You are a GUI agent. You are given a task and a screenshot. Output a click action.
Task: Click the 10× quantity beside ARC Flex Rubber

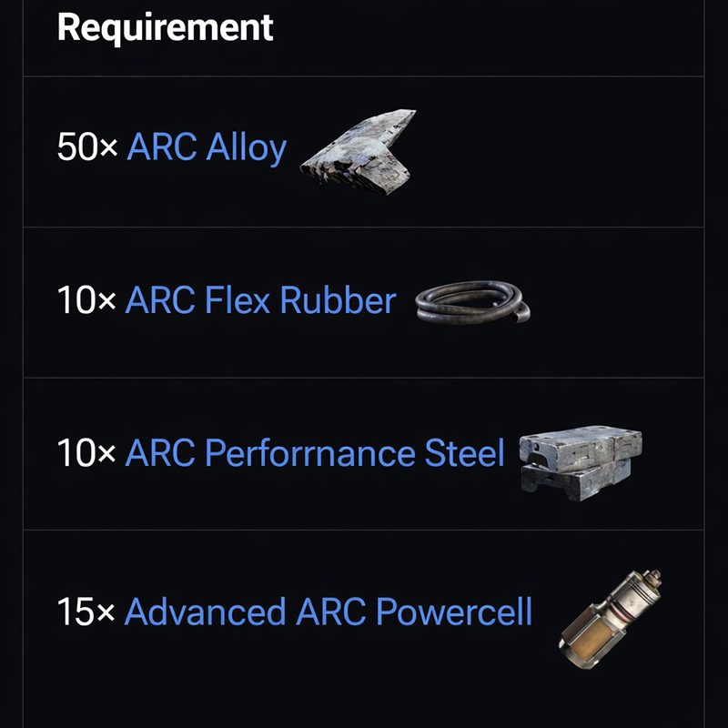coord(86,300)
